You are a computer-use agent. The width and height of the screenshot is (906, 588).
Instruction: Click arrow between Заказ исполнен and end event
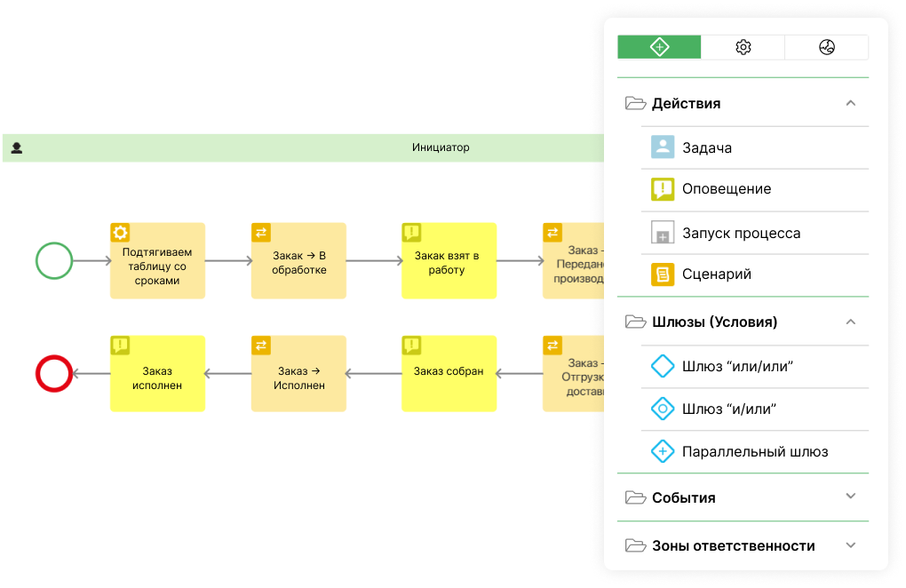tap(91, 374)
